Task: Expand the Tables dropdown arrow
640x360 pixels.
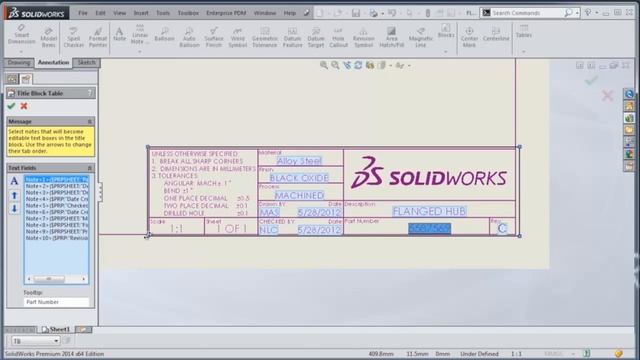Action: pos(524,52)
